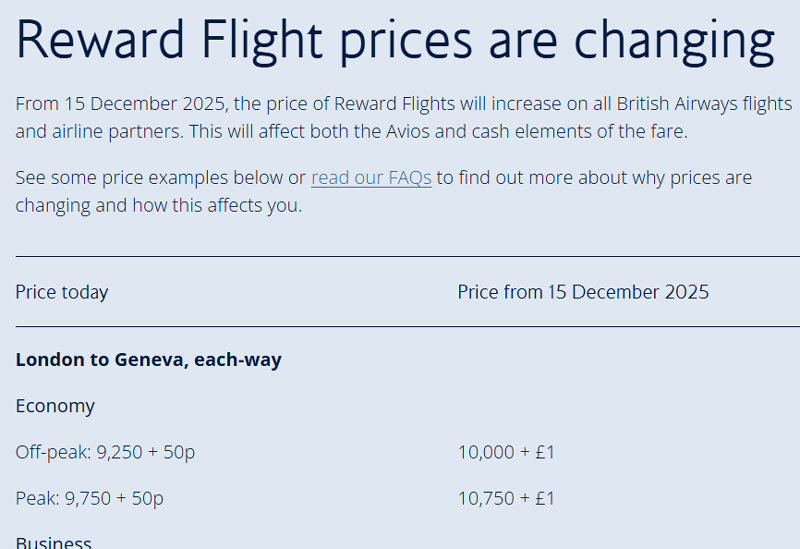Click the "Reward Flight prices are changing" heading
800x549 pixels.
pos(395,40)
